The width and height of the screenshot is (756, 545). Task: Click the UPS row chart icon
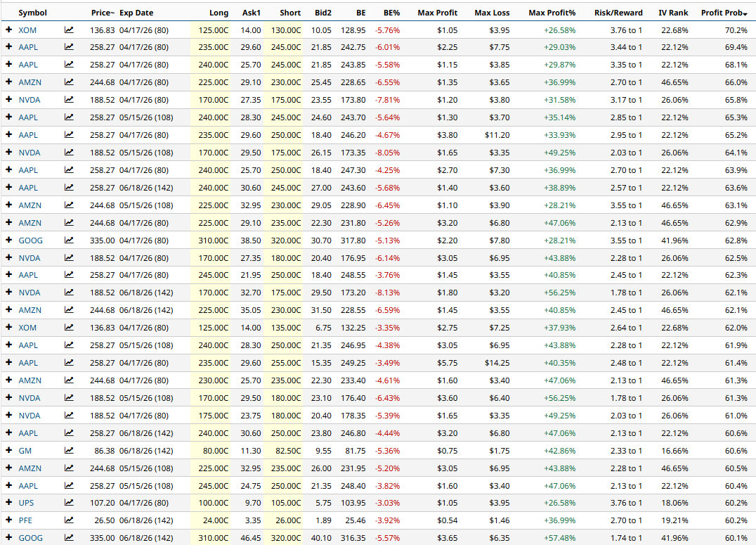tap(69, 503)
